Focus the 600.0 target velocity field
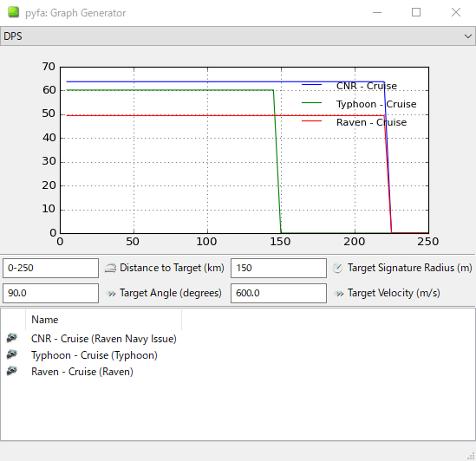 (x=278, y=293)
